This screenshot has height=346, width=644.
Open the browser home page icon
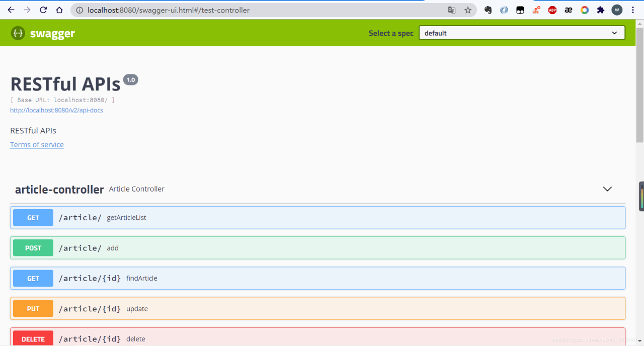pyautogui.click(x=59, y=10)
